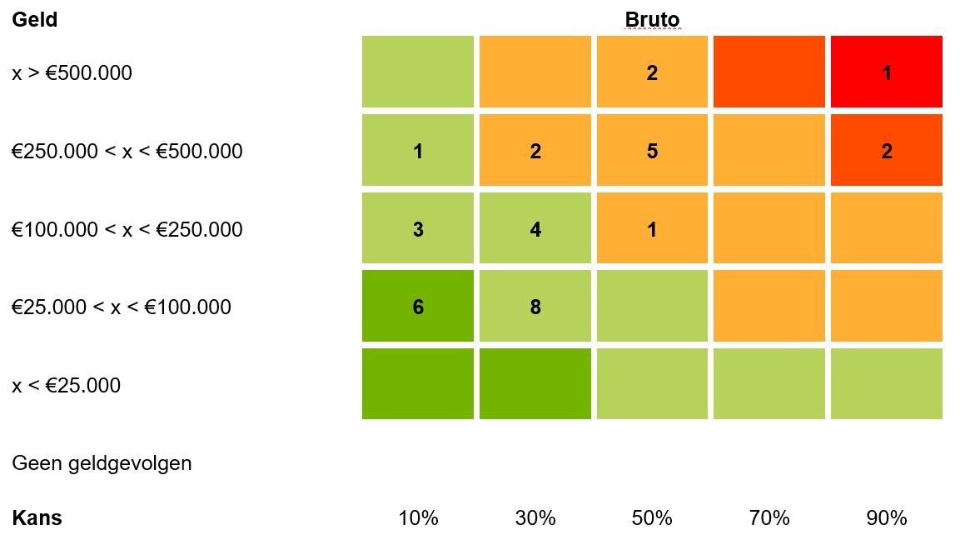Select the 90% probability label
Screen dimensions: 980x540
click(886, 517)
